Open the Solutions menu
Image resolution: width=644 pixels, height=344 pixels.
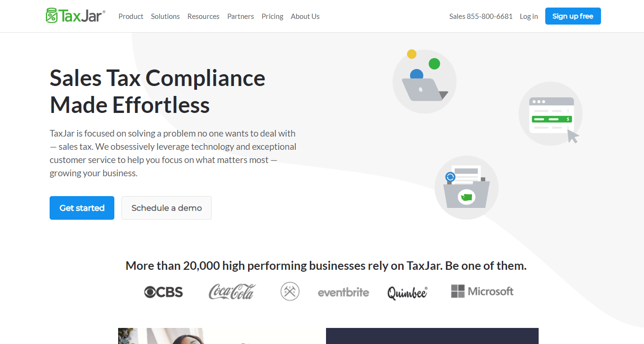coord(165,16)
